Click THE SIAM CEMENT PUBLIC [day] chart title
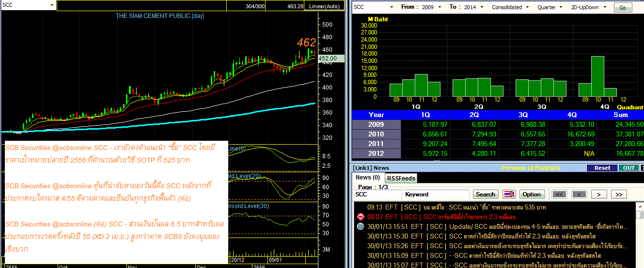 point(159,16)
